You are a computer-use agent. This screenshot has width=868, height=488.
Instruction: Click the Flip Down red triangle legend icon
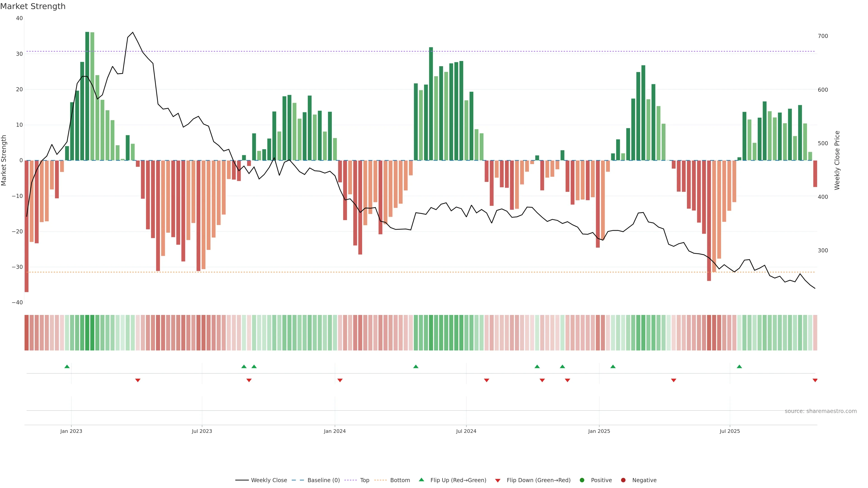click(498, 481)
